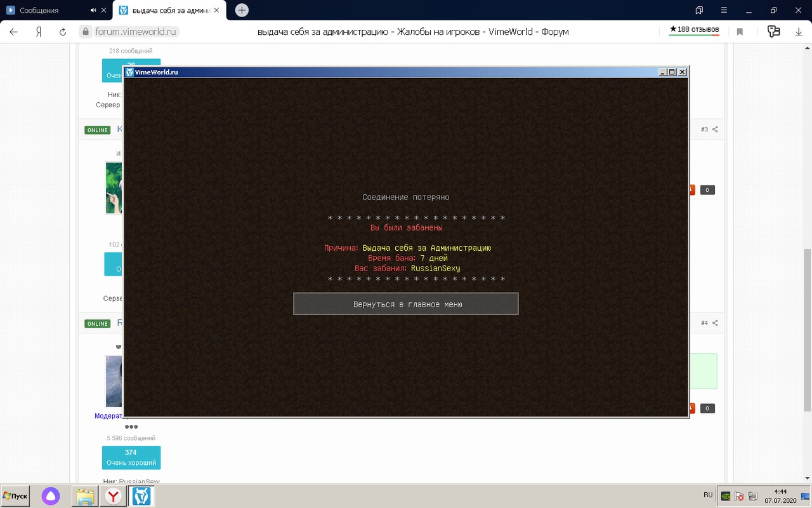Click the 'RussianSexy' admin name in ban message

click(x=435, y=269)
